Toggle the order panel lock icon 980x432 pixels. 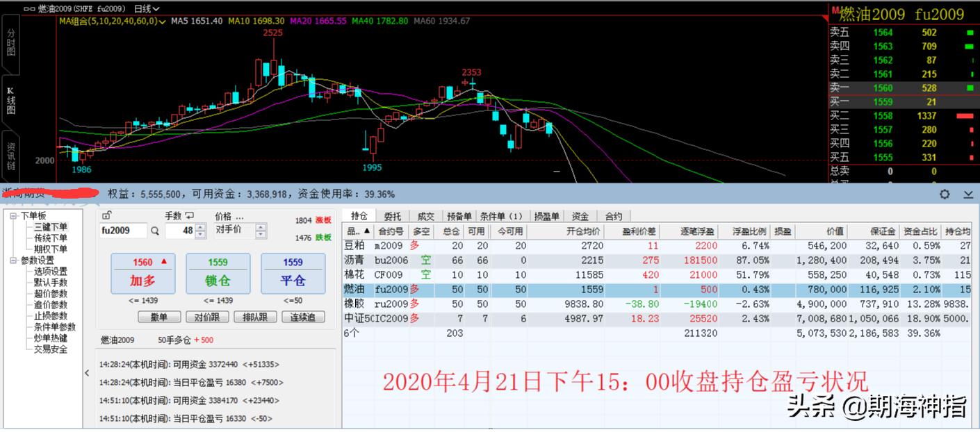[x=106, y=215]
